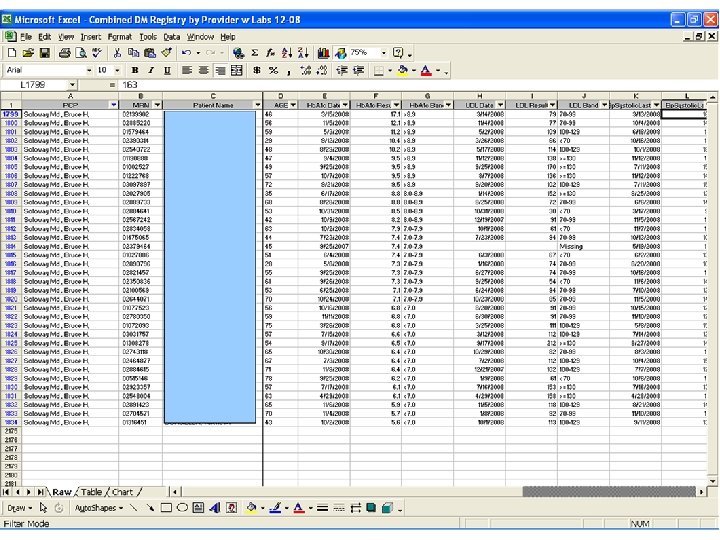Click the Cut scissors icon

pos(117,53)
